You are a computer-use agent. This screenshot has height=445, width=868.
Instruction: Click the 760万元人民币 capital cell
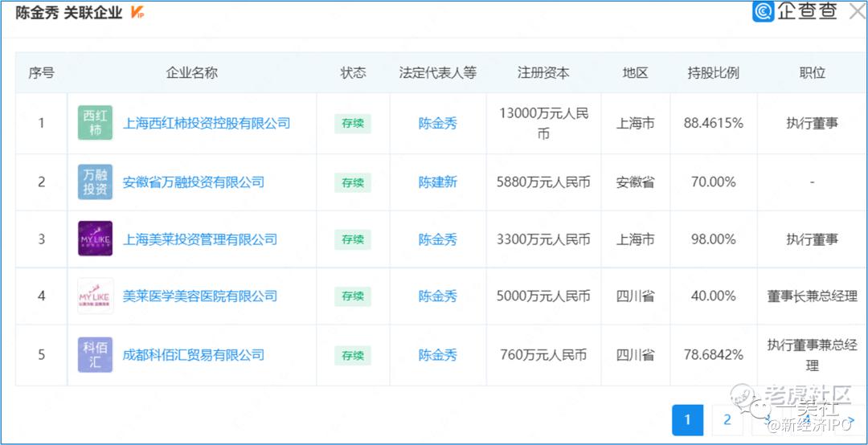(543, 355)
